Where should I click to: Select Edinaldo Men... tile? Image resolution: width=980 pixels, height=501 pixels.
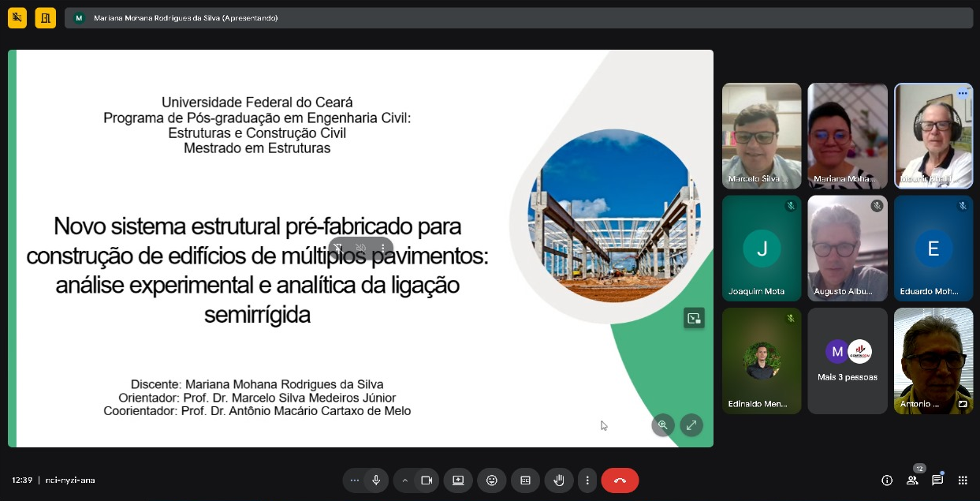click(x=762, y=361)
